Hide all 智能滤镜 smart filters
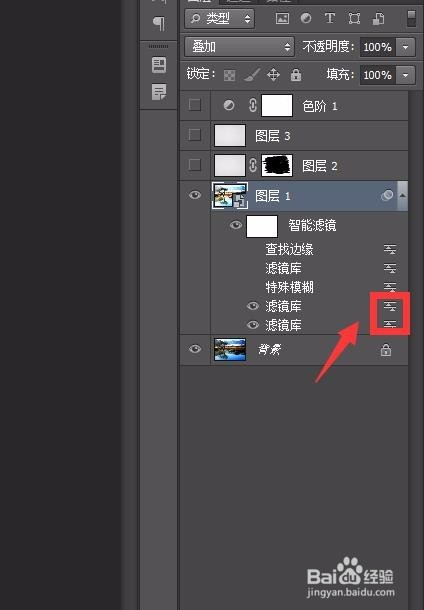 coord(236,225)
